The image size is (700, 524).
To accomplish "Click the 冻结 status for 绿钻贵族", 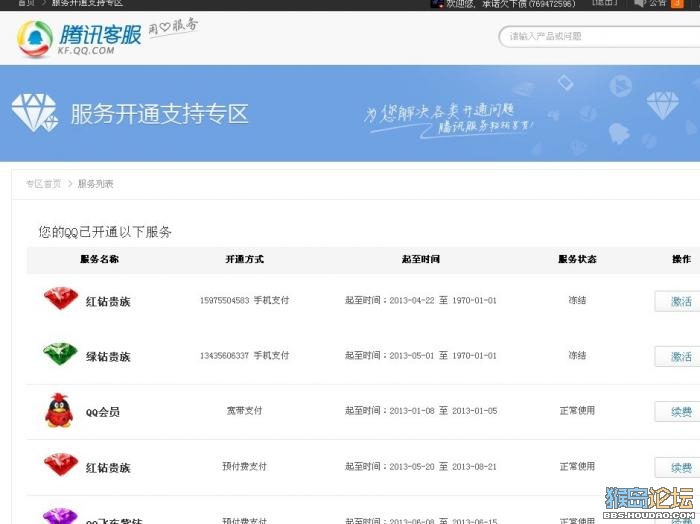I will click(x=577, y=356).
